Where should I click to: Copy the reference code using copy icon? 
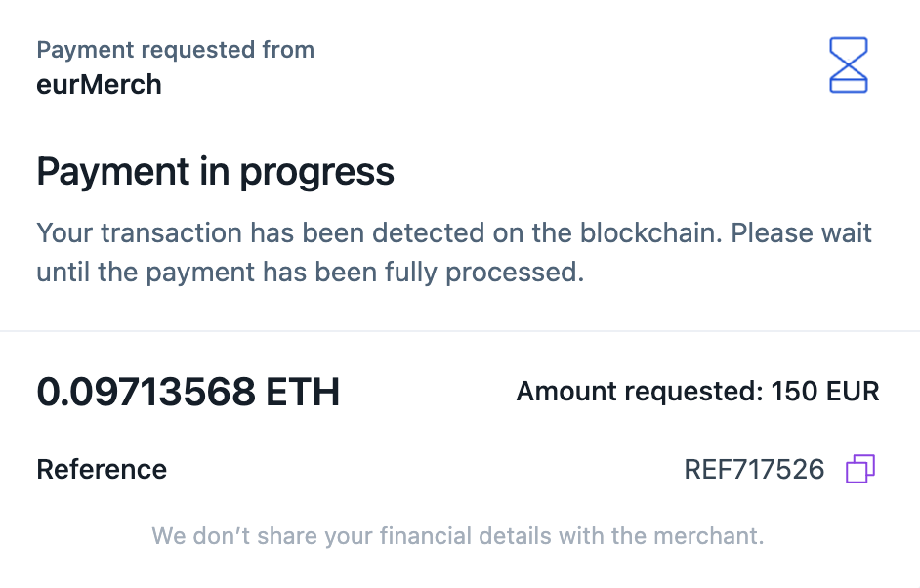pyautogui.click(x=860, y=469)
